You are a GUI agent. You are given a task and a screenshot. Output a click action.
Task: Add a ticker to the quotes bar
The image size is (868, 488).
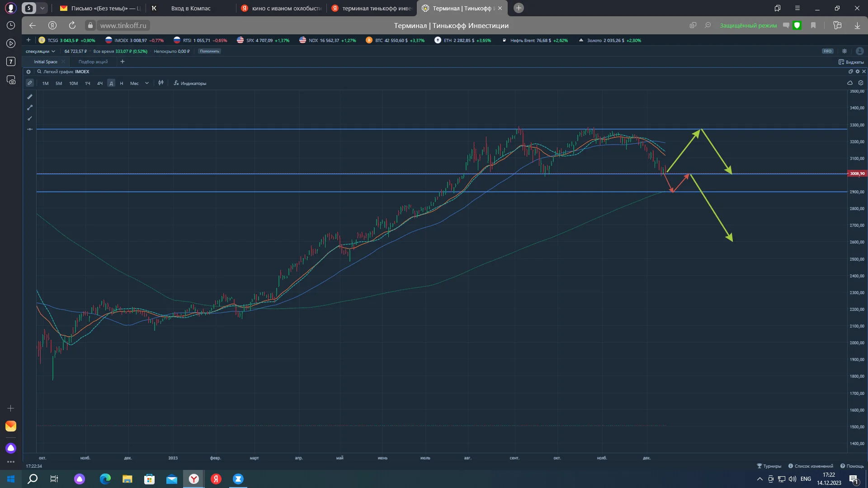[28, 40]
